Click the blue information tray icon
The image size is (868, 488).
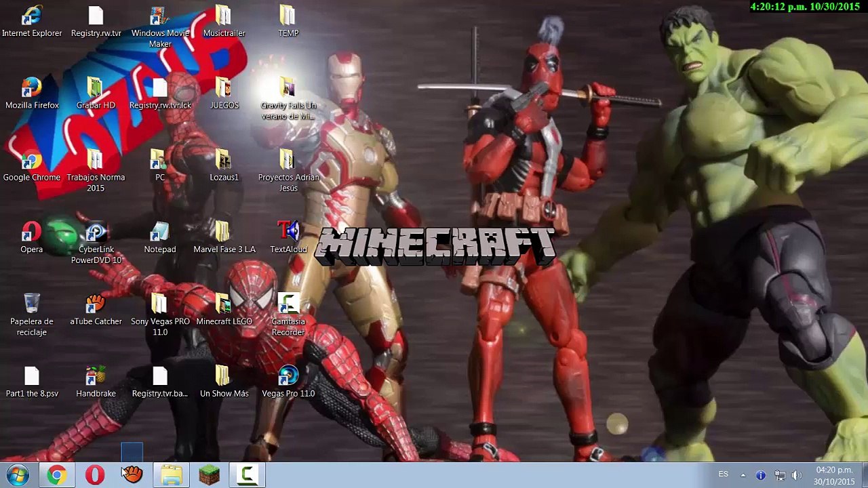click(x=761, y=476)
